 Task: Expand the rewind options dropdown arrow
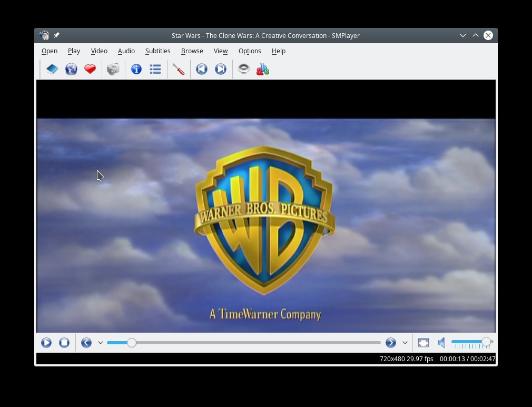101,343
